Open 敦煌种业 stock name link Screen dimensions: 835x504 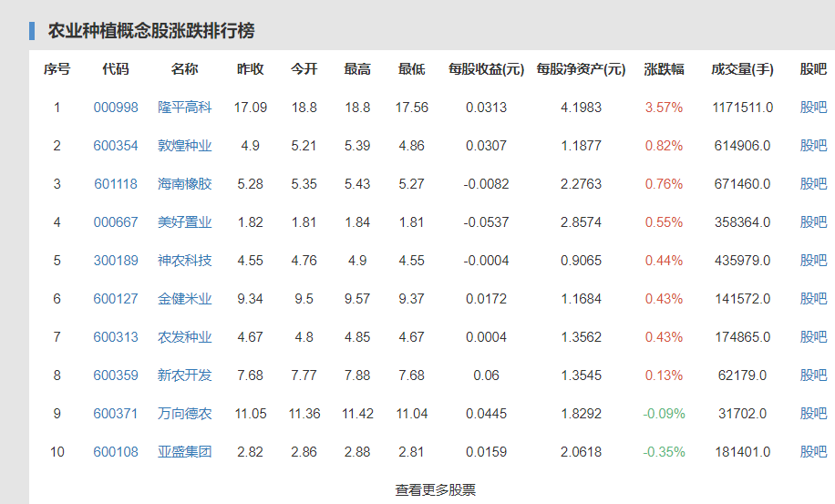click(x=185, y=146)
